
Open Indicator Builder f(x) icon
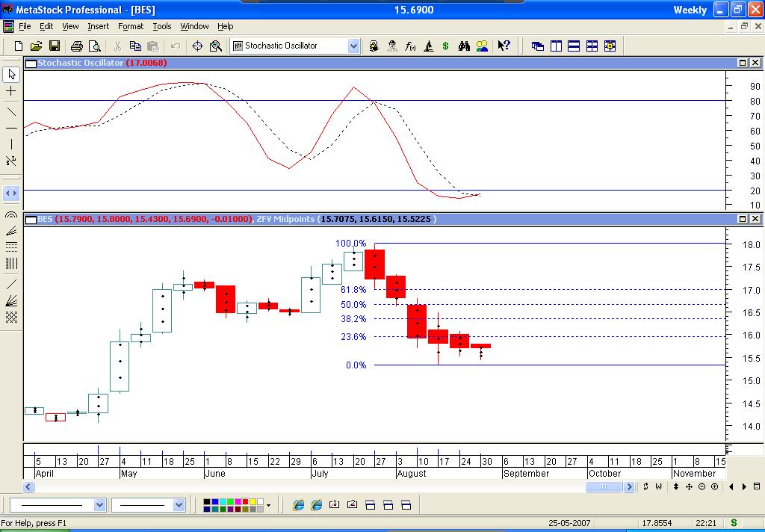pyautogui.click(x=410, y=46)
